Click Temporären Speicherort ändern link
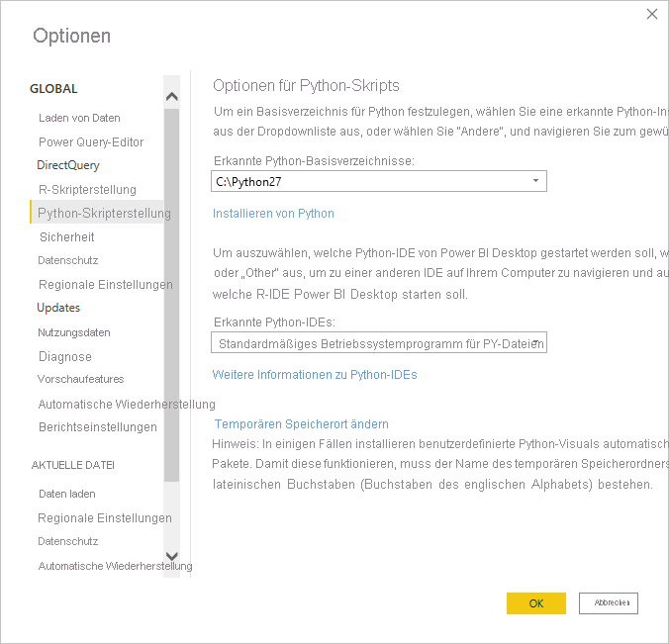The image size is (669, 644). (301, 424)
